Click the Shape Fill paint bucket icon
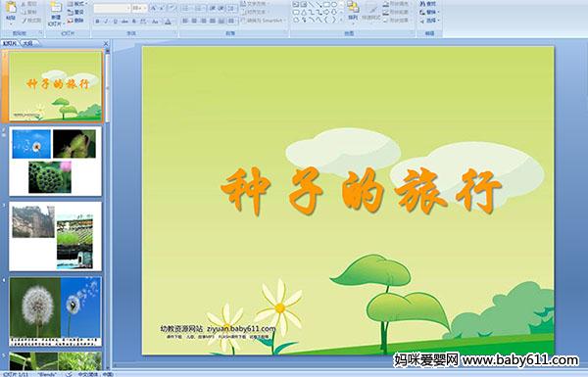 tap(386, 4)
